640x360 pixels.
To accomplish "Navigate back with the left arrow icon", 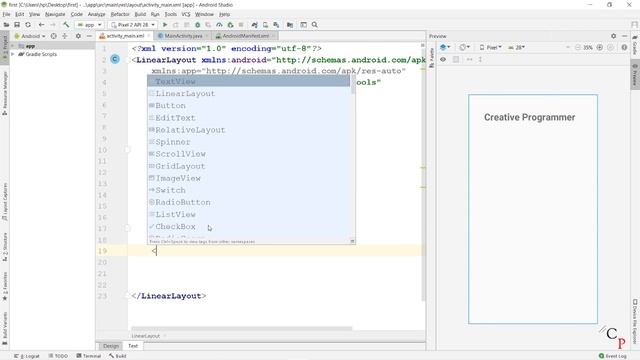I will tap(41, 25).
